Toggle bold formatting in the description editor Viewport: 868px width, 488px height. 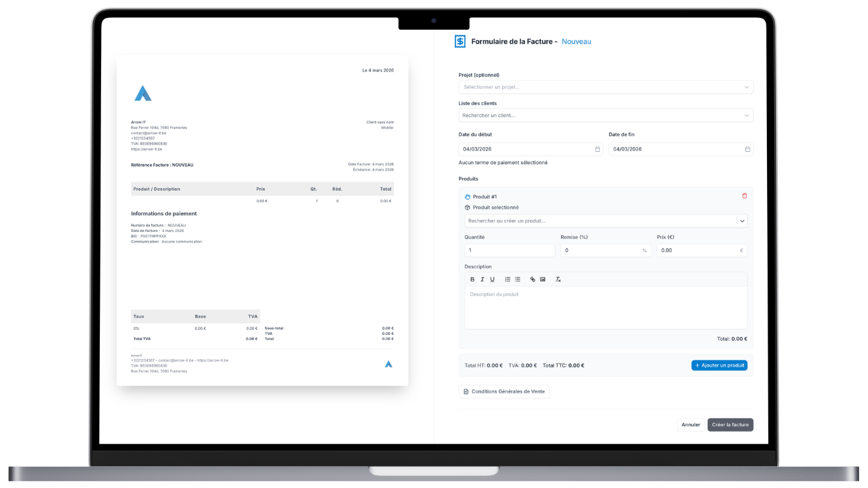click(472, 279)
